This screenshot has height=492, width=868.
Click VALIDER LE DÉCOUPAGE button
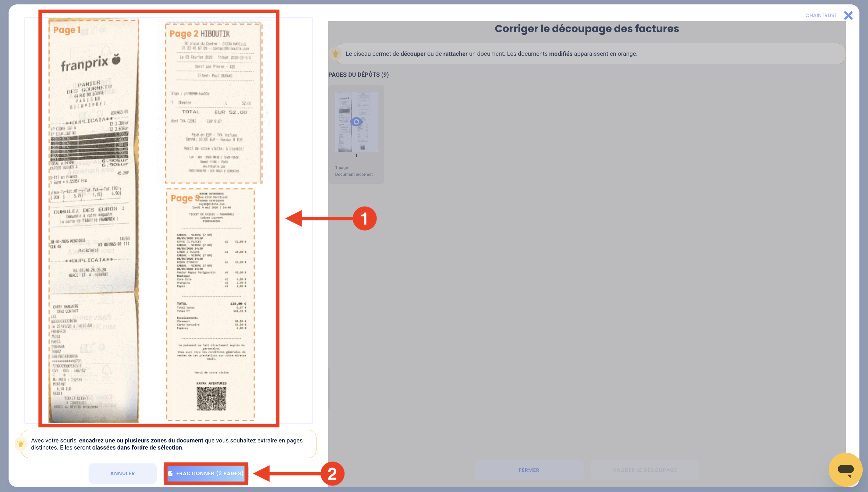645,470
